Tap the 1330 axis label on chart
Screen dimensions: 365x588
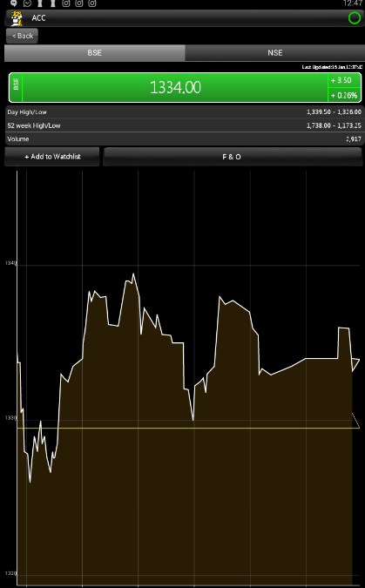[x=10, y=418]
